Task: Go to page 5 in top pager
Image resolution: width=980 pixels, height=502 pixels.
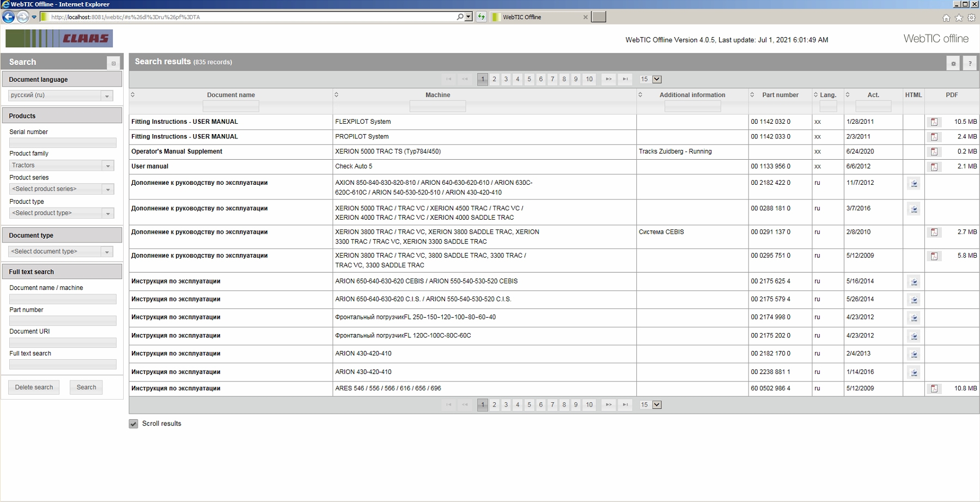Action: point(529,79)
